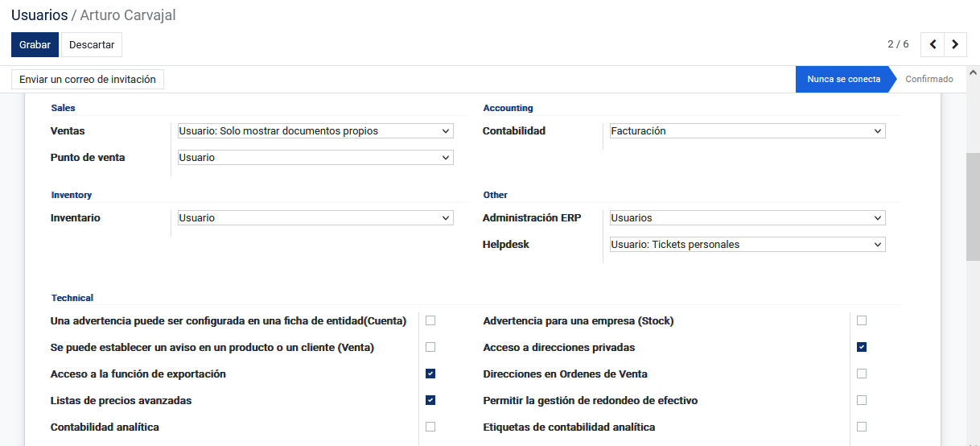Click the Arturo Carvajal breadcrumb title
This screenshot has width=980, height=446.
coord(128,15)
